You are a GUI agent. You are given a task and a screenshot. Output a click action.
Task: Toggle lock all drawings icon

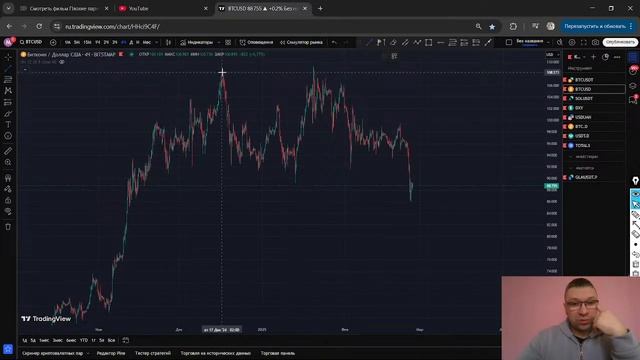[x=8, y=200]
